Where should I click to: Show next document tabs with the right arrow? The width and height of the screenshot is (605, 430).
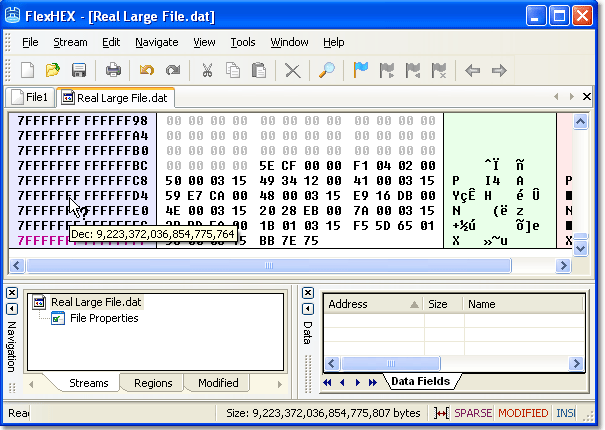(x=571, y=96)
